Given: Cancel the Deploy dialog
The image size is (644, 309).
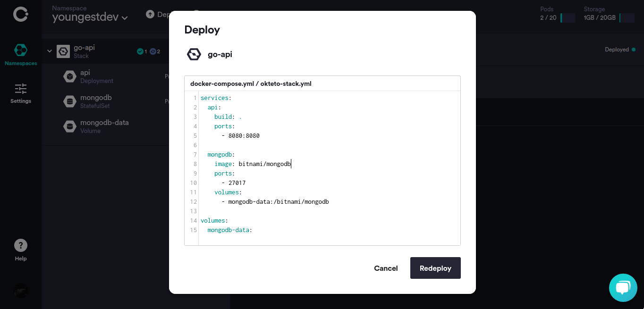Looking at the screenshot, I should (x=386, y=268).
